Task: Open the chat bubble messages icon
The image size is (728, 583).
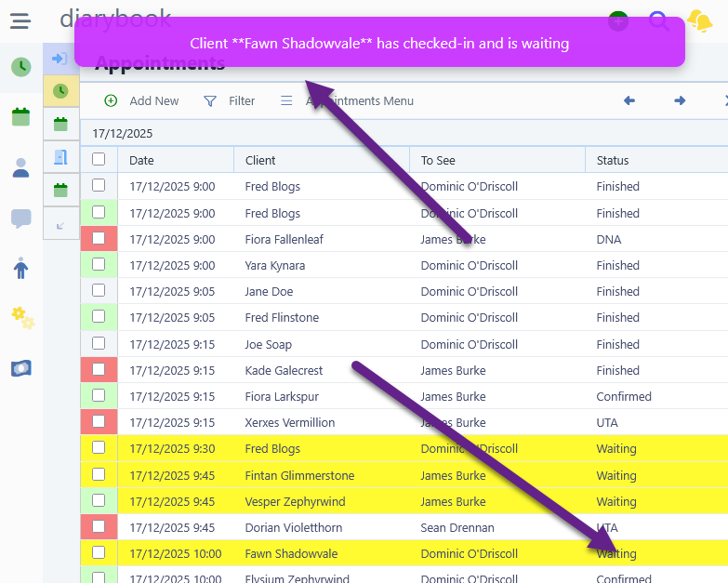Action: click(x=20, y=219)
